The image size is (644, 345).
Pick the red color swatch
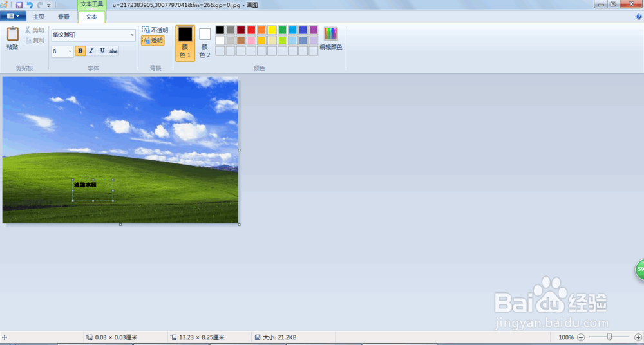tap(251, 30)
